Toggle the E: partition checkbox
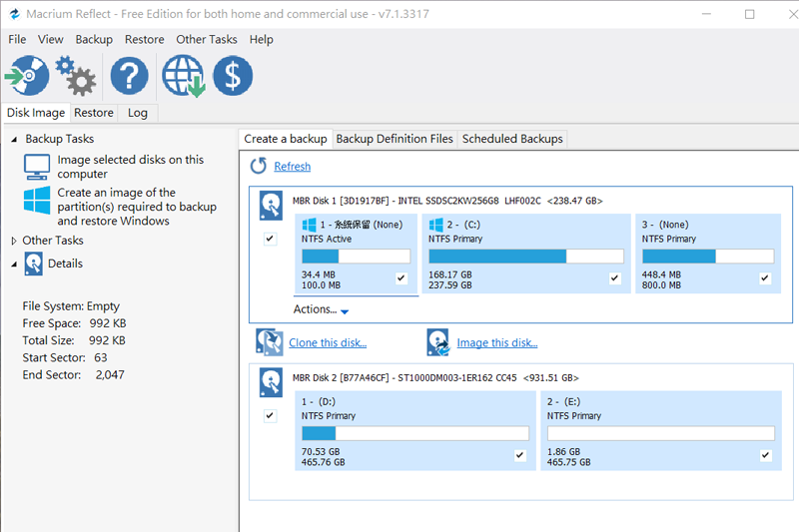 click(765, 455)
